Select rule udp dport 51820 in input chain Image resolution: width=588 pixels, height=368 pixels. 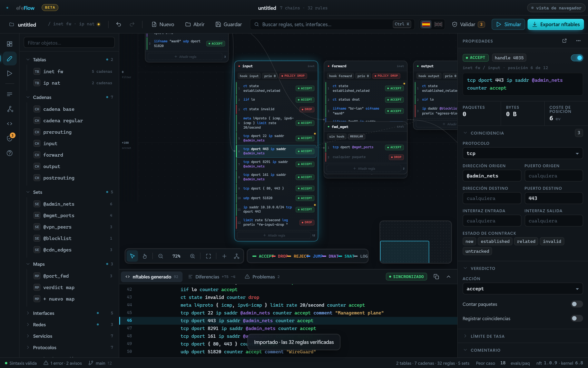(276, 198)
